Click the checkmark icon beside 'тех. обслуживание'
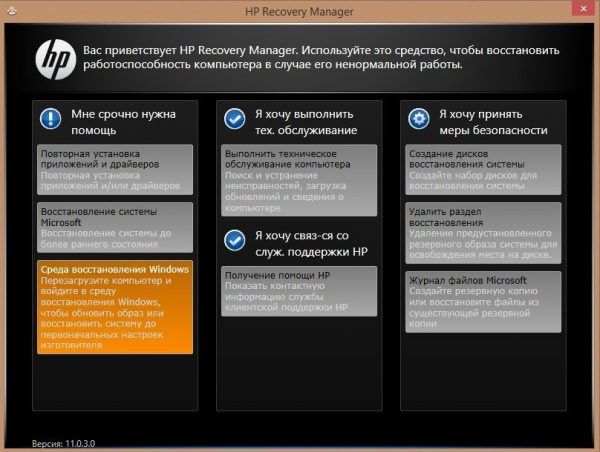Viewport: 600px width, 452px height. [x=235, y=119]
